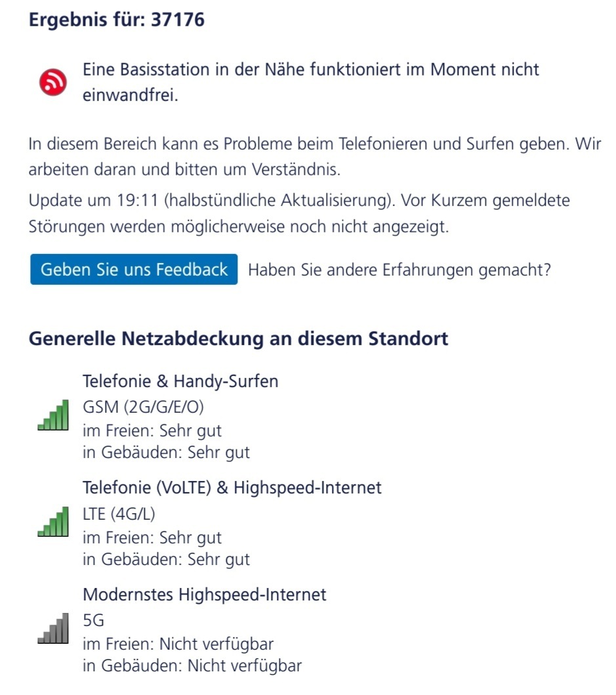Select the 'Telefonie & Handy-Surfen' title
The image size is (616, 695).
click(x=180, y=381)
